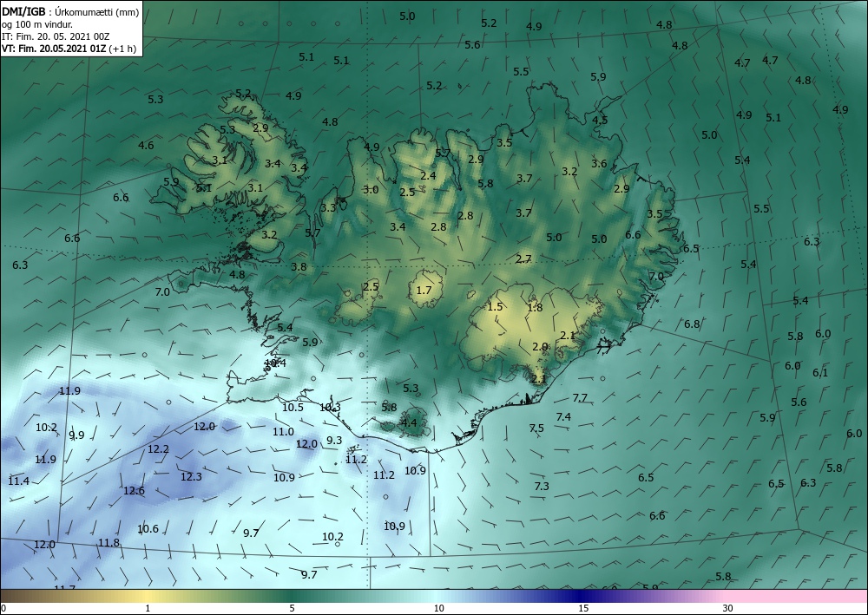Click the 10.3 value on the map
The height and width of the screenshot is (615, 868).
click(330, 408)
